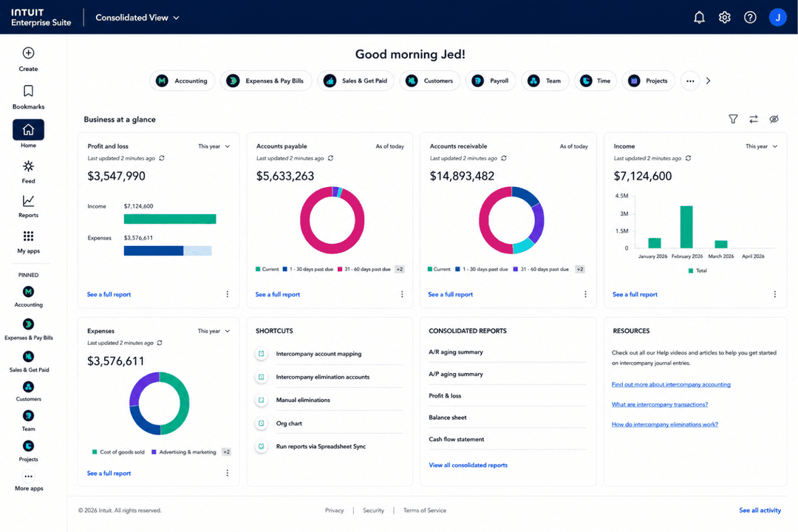Expand +2 legend in Accounts payable
Viewport: 798px width, 532px height.
400,269
